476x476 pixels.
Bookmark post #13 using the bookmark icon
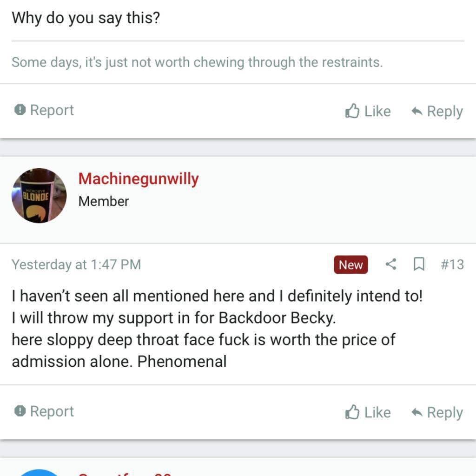point(419,264)
